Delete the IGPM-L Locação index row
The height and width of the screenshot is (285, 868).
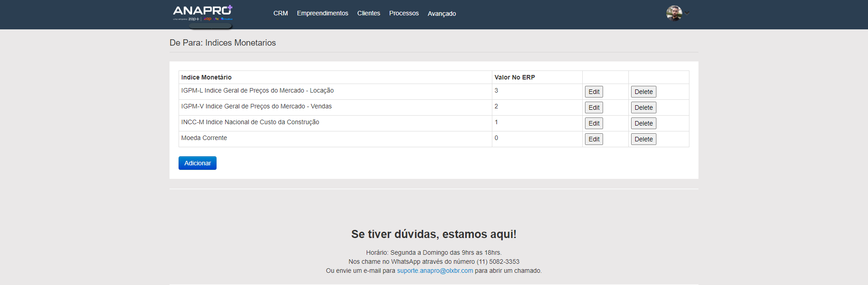(x=643, y=92)
